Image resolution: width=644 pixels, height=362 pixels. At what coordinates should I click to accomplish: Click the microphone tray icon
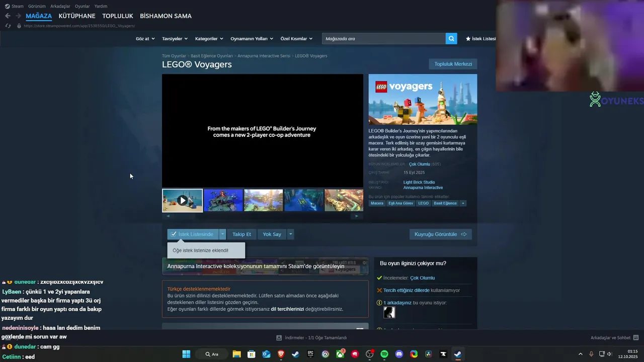point(591,354)
